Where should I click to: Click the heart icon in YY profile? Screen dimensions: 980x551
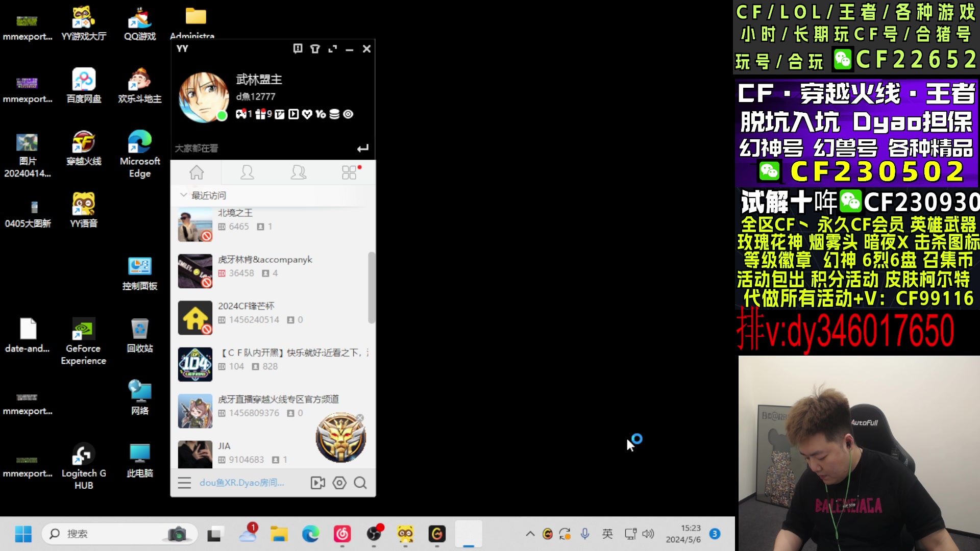(x=307, y=114)
